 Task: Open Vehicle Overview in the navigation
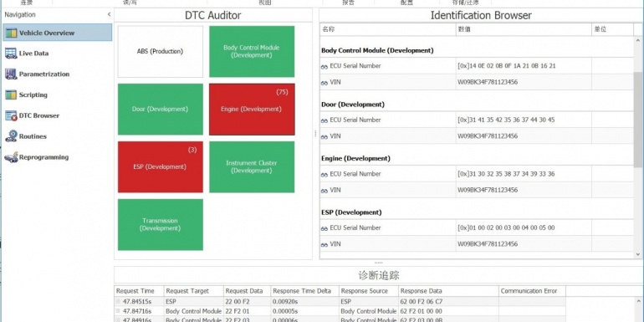[57, 33]
